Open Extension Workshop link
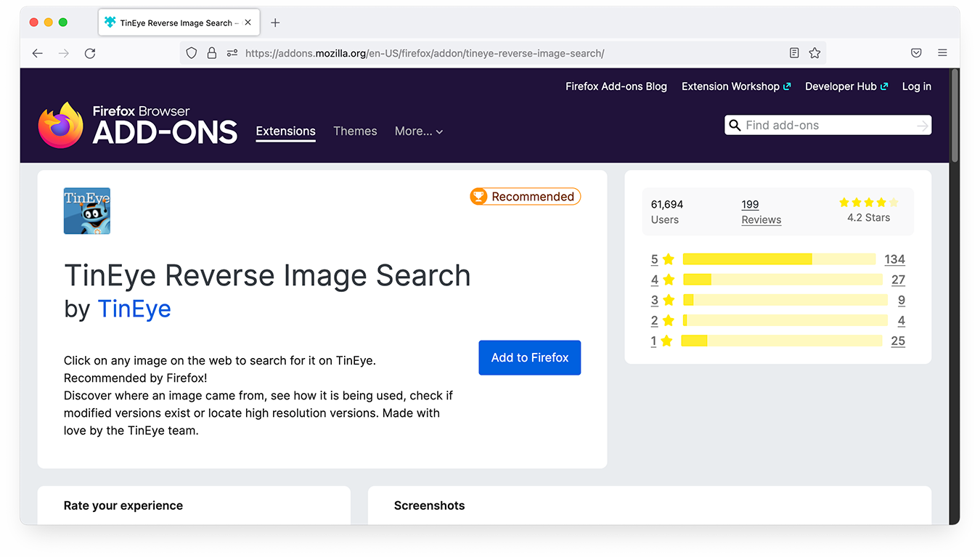The height and width of the screenshot is (557, 980). tap(736, 86)
